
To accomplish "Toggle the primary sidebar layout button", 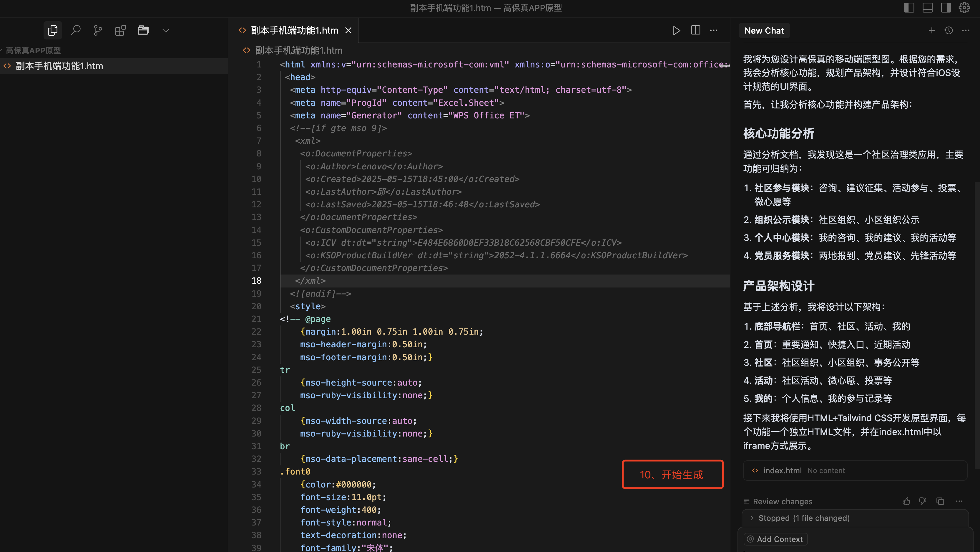I will (x=909, y=8).
